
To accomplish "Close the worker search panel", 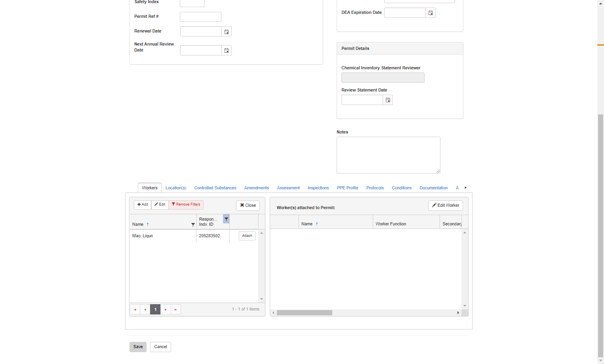I will (x=248, y=205).
